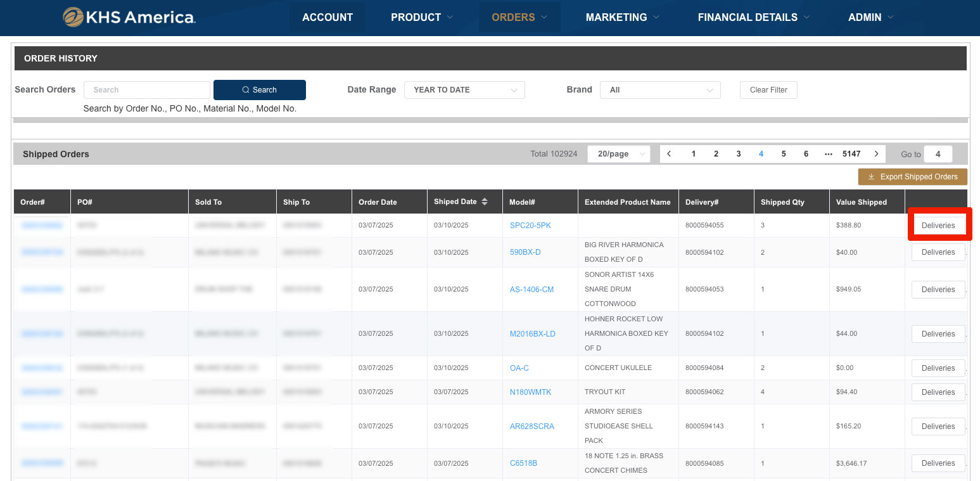Export Shipped Orders with download button
The image size is (980, 481).
tap(912, 177)
